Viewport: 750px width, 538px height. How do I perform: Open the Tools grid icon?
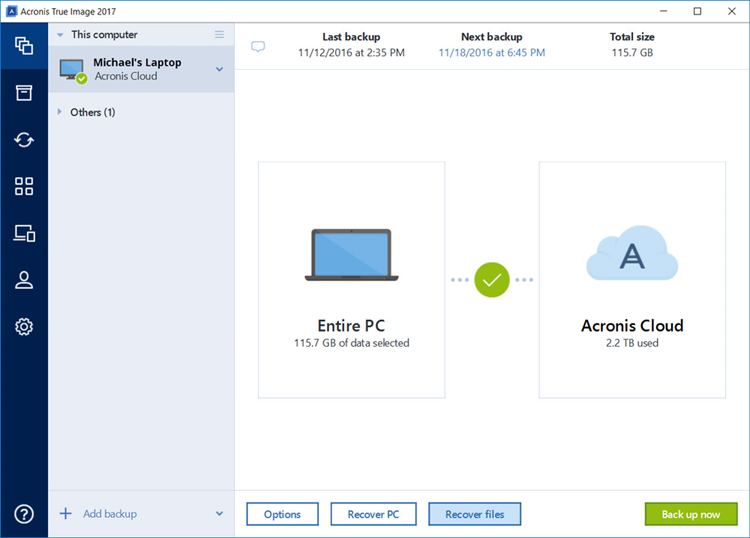point(24,187)
